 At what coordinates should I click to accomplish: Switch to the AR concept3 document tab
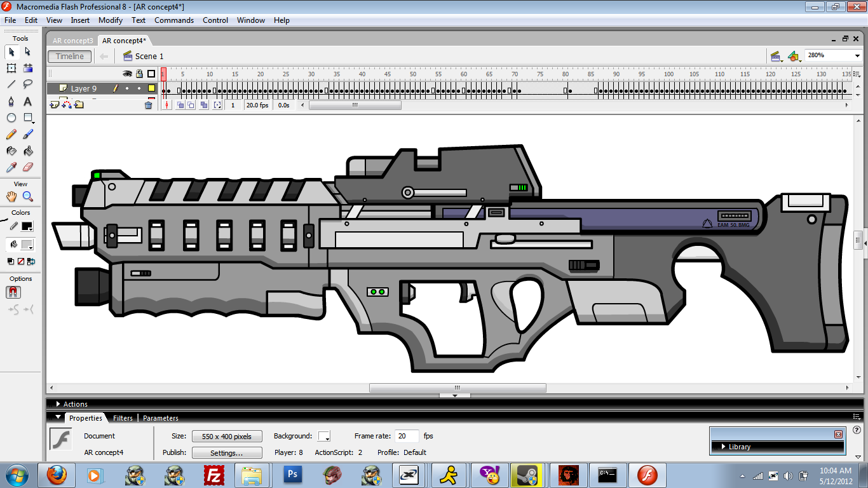pyautogui.click(x=72, y=41)
